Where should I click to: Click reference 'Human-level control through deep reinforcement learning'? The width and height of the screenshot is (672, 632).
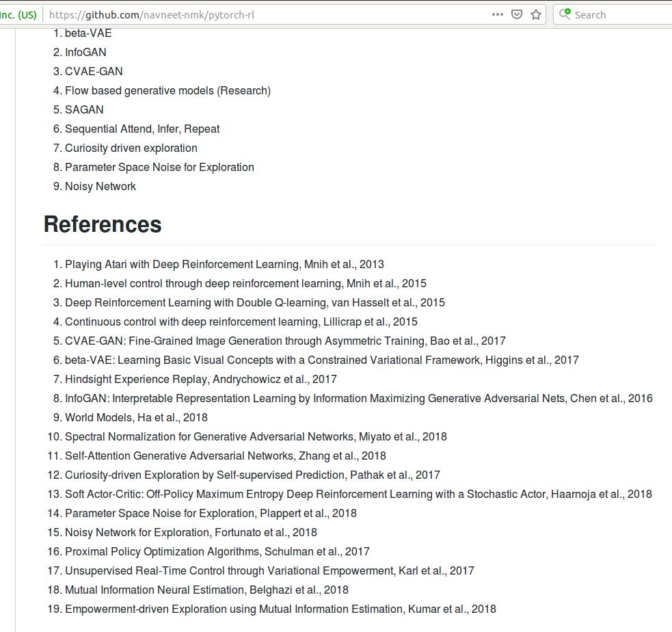click(245, 283)
